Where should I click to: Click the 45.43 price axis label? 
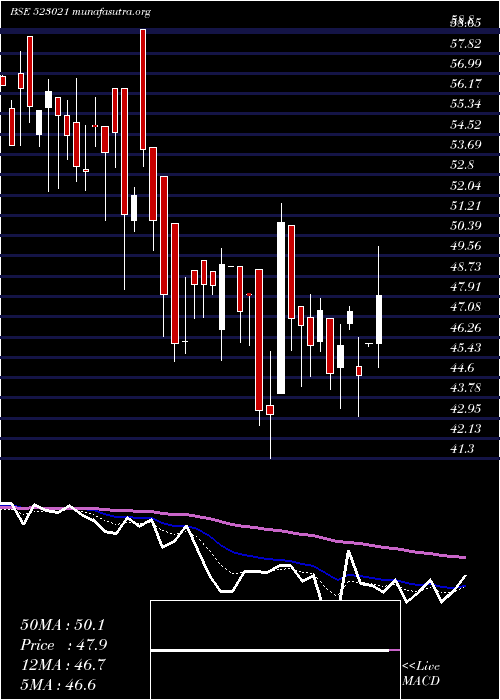(466, 347)
